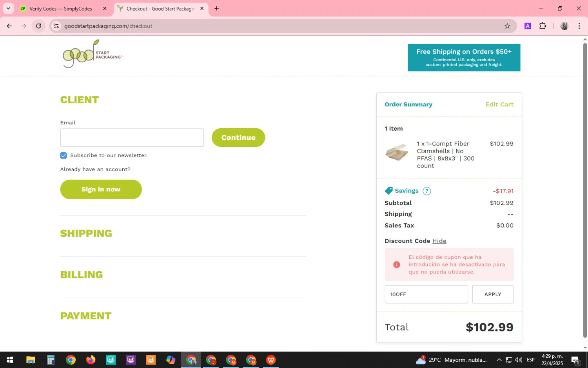Hide the Discount Code section
The image size is (588, 368).
(439, 241)
